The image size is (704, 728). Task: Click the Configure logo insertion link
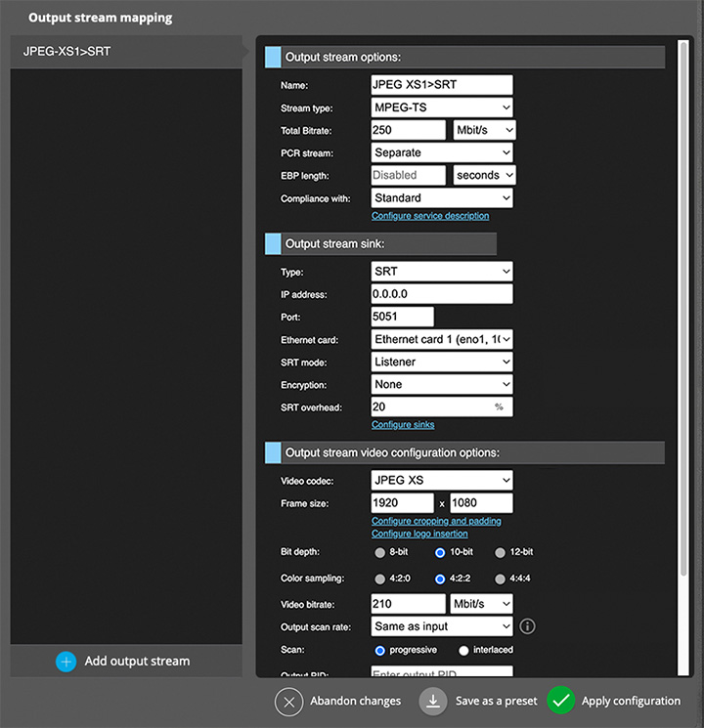[x=419, y=534]
